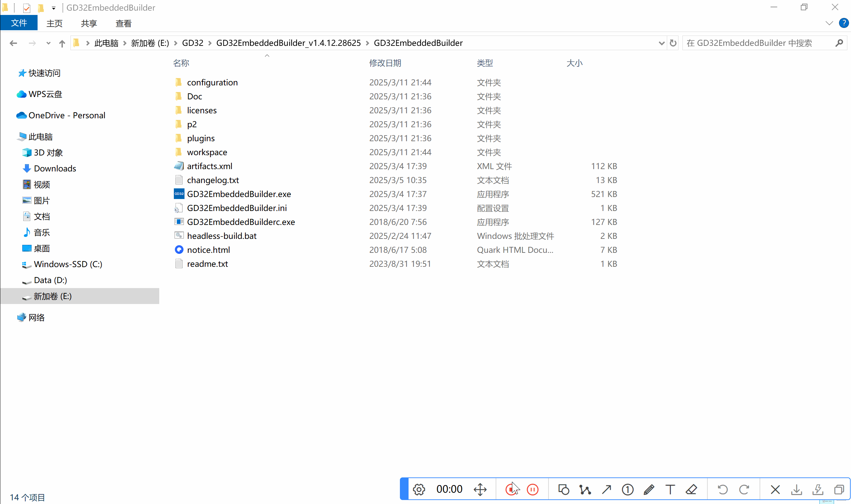The width and height of the screenshot is (851, 504).
Task: Open the recent locations dropdown arrow
Action: [48, 43]
